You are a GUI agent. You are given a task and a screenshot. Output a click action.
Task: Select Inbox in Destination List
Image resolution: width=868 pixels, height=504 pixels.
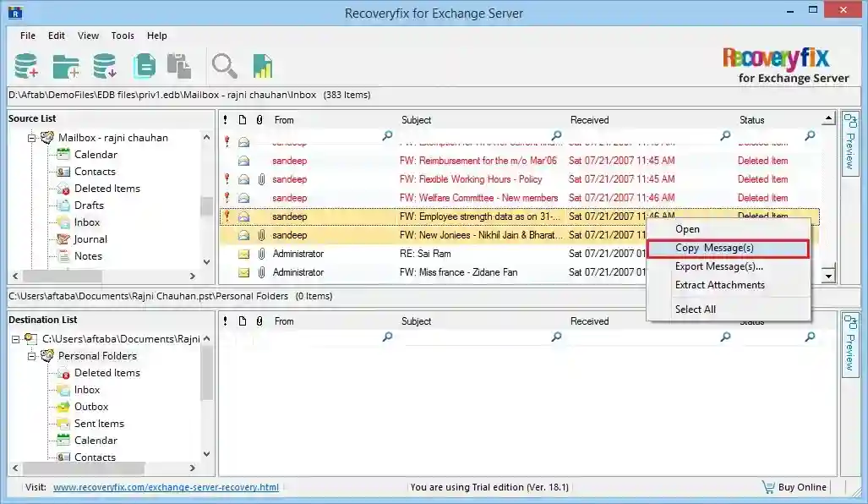click(x=87, y=390)
